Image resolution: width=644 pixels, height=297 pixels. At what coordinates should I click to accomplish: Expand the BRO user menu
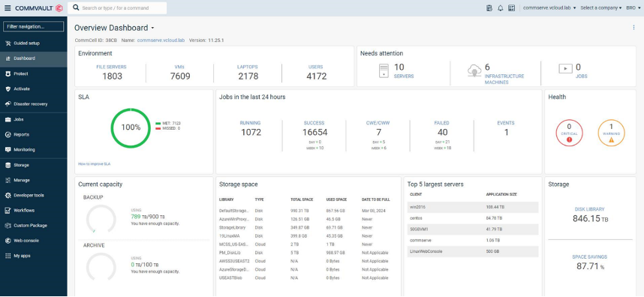point(633,7)
